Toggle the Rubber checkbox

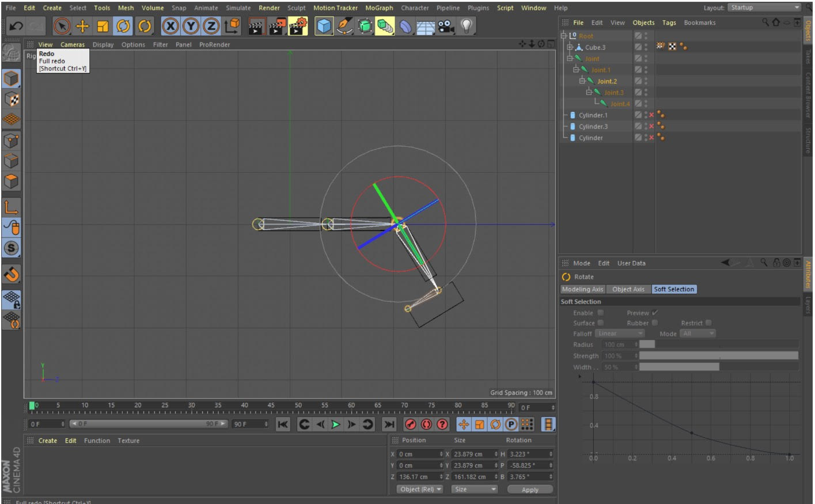pyautogui.click(x=654, y=323)
